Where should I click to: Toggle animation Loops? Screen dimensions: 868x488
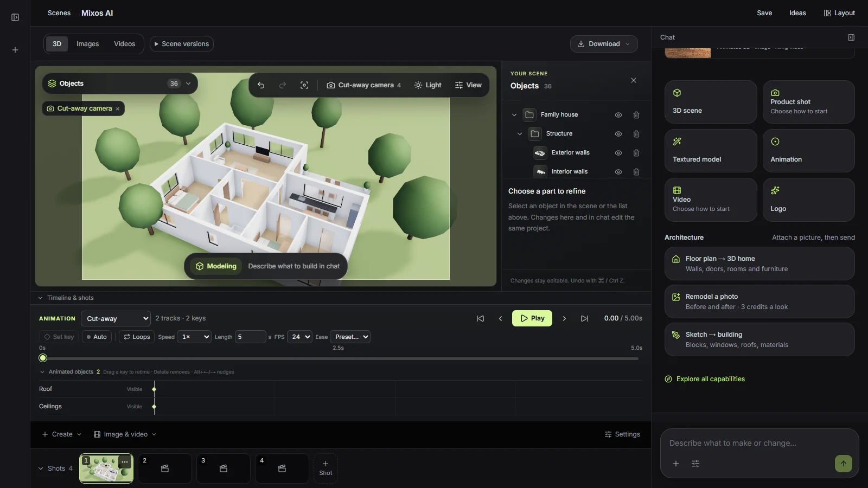(x=137, y=337)
